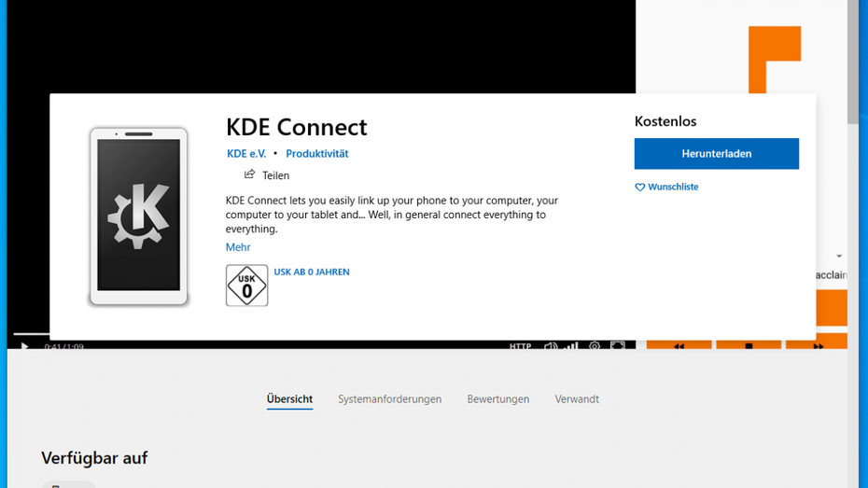Switch to the Systemanforderungen tab
Image resolution: width=868 pixels, height=488 pixels.
coord(389,399)
